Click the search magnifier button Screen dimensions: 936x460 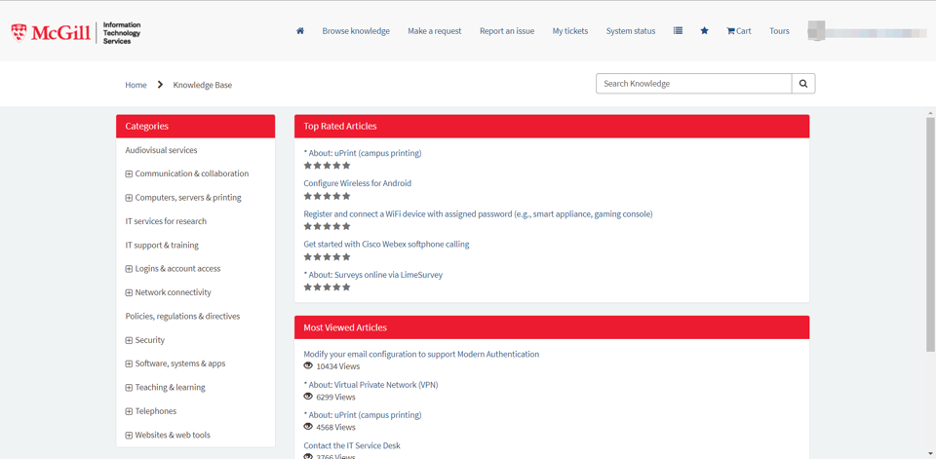[803, 84]
